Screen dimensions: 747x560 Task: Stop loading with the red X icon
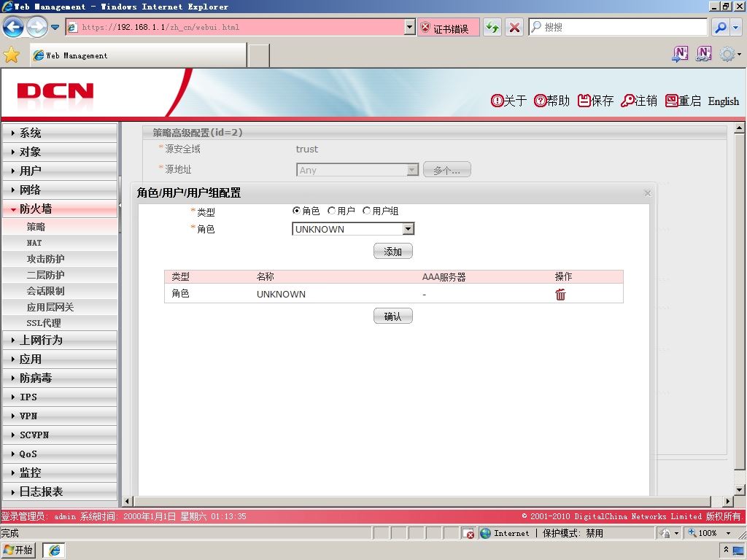514,28
